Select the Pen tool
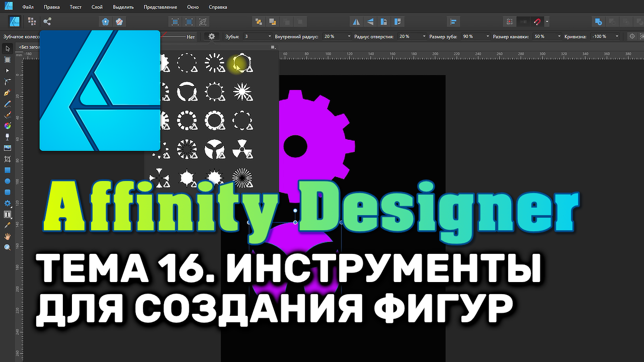 [8, 93]
